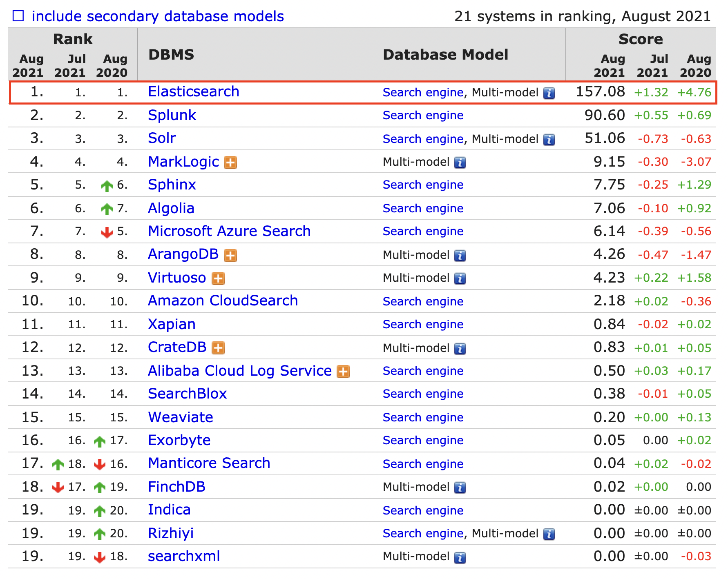This screenshot has width=728, height=579.
Task: Click info icon in Elasticsearch row
Action: (x=549, y=93)
